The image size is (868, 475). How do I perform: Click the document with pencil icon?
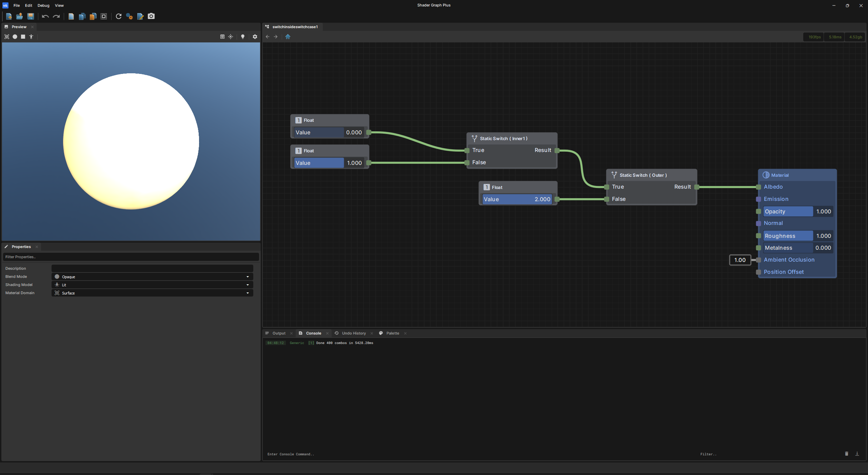pyautogui.click(x=140, y=16)
